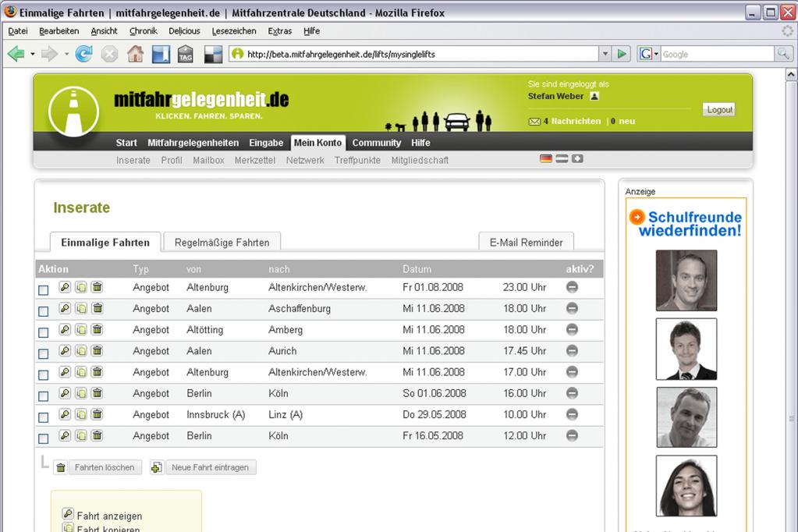Copy the Altenburg 17.00 Uhr ride
Image resolution: width=798 pixels, height=532 pixels.
coord(81,371)
